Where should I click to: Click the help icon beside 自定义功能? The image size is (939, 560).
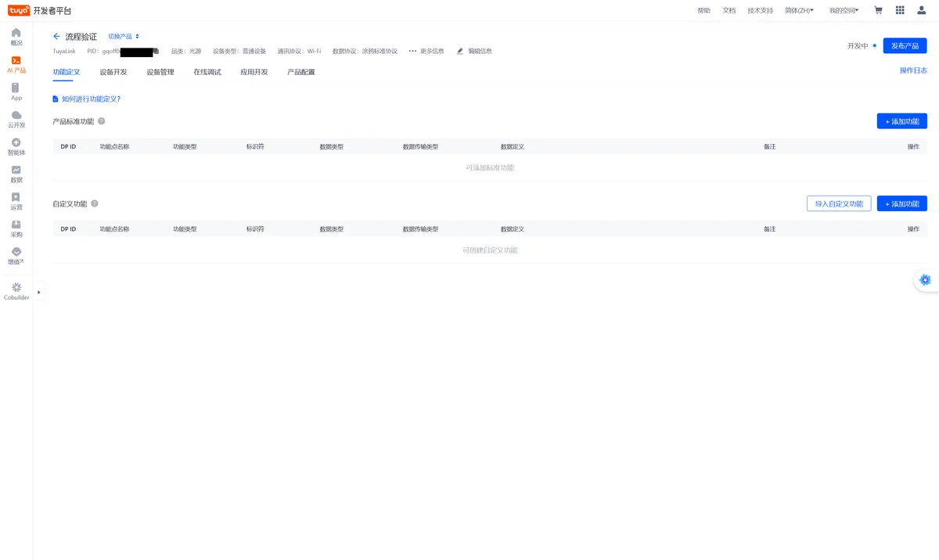click(x=95, y=203)
